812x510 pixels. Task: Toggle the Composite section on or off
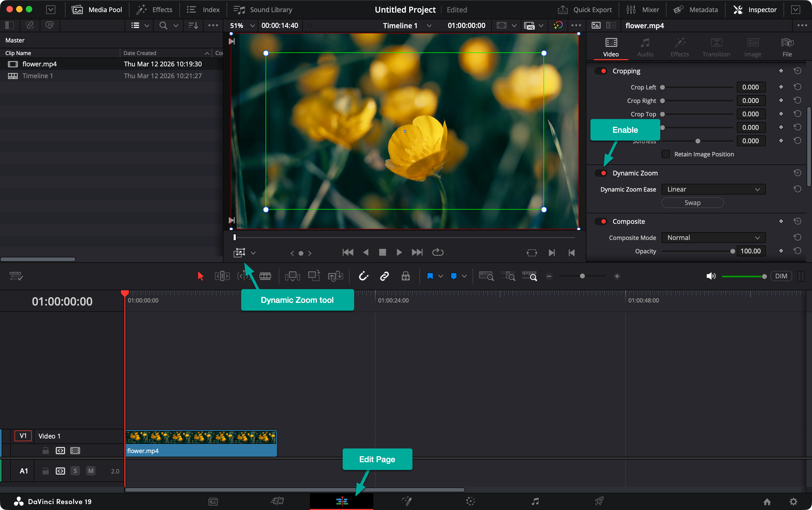point(602,221)
